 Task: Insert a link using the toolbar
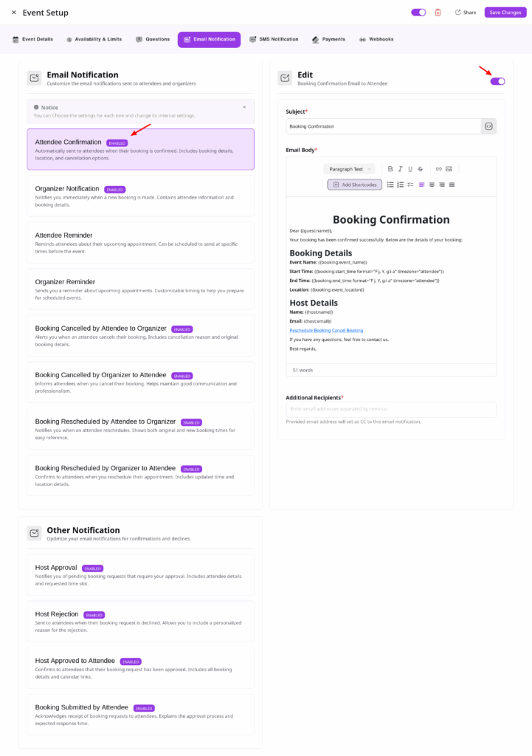pos(438,169)
